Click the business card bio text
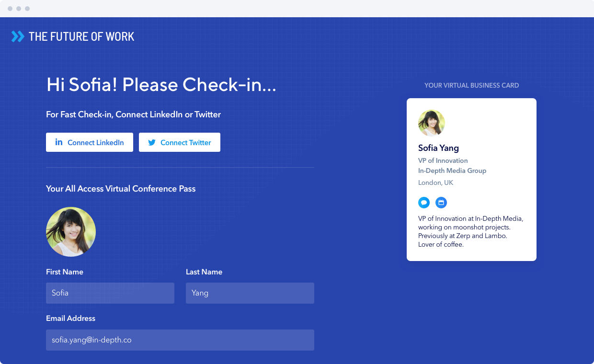 pos(471,231)
